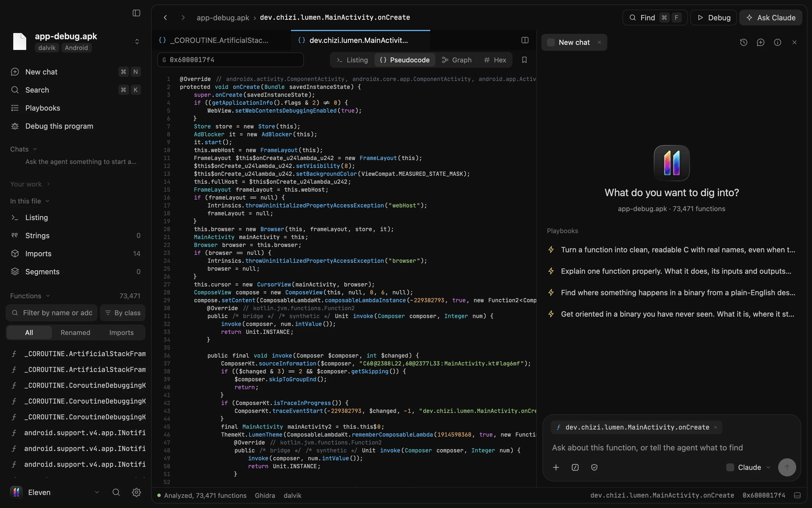This screenshot has width=812, height=508.
Task: Close the New chat tab
Action: (x=599, y=42)
